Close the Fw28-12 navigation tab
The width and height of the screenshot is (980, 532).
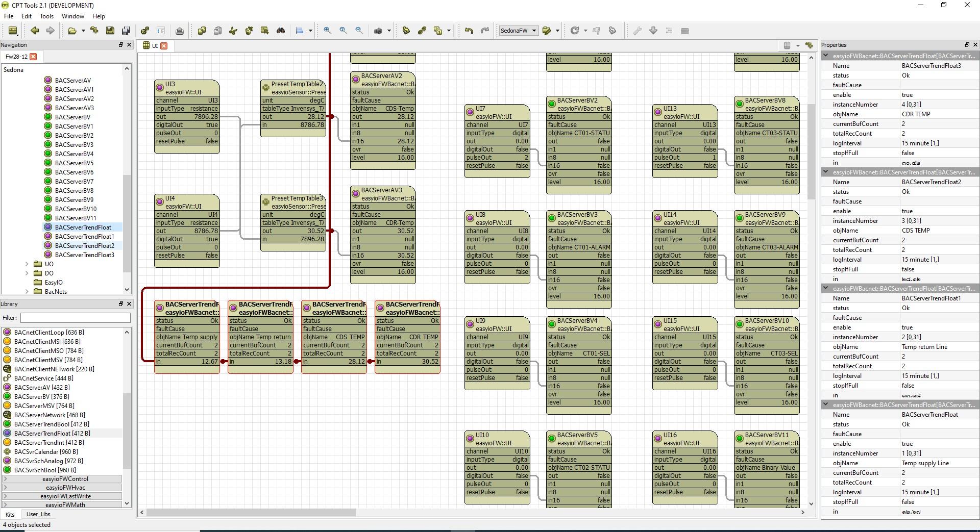[34, 57]
